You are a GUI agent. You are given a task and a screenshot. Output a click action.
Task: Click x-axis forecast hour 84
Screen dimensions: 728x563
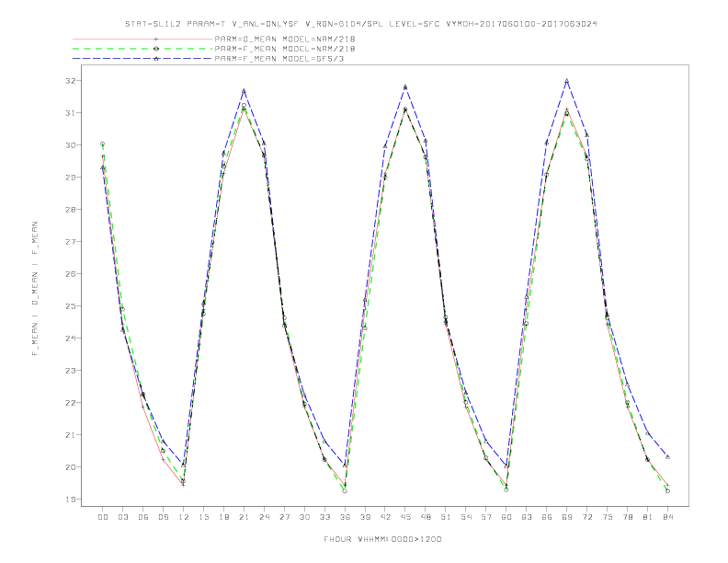[x=668, y=517]
